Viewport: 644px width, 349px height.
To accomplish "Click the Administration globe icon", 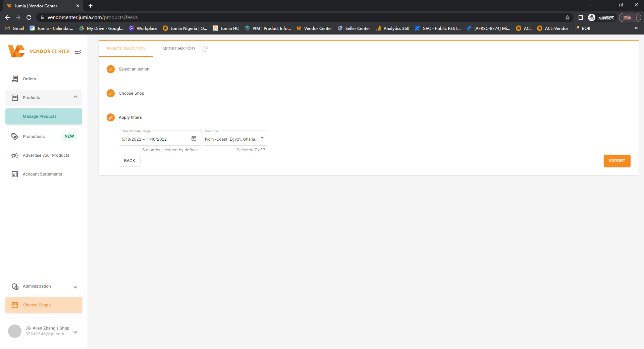I will pos(15,287).
